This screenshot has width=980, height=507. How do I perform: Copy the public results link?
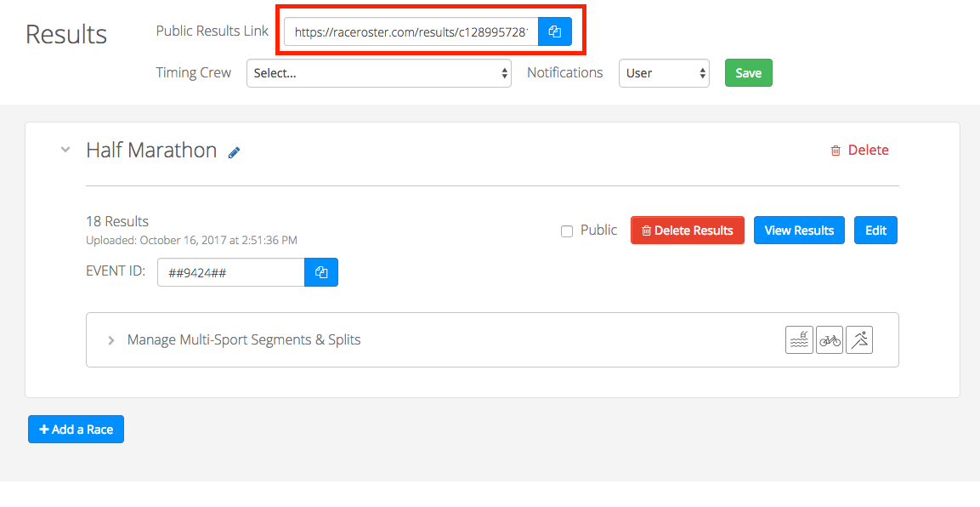pos(555,31)
